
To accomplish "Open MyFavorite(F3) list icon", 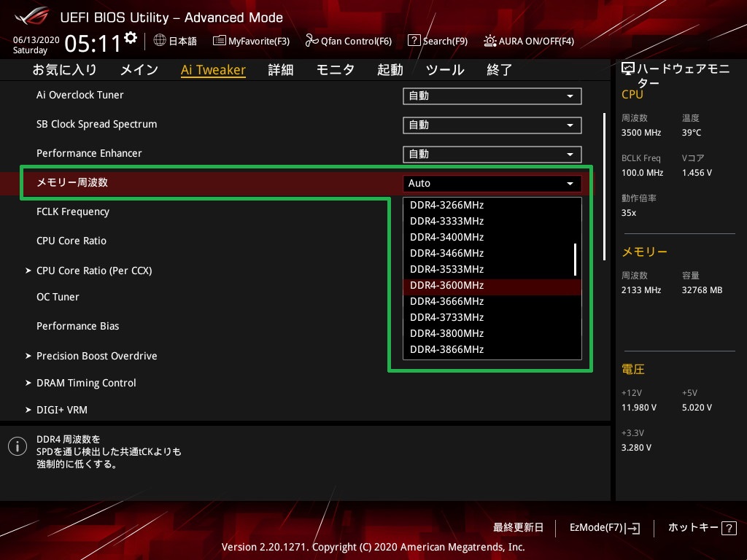I will click(219, 41).
